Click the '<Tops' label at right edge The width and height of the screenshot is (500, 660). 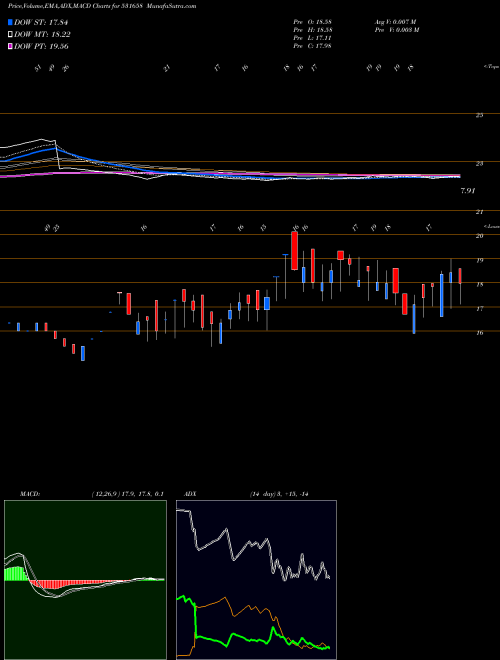click(x=491, y=67)
